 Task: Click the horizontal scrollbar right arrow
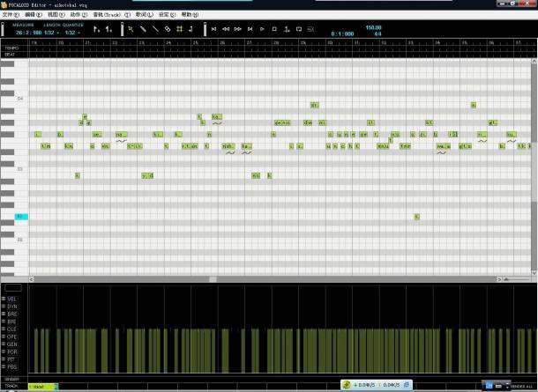[x=499, y=279]
